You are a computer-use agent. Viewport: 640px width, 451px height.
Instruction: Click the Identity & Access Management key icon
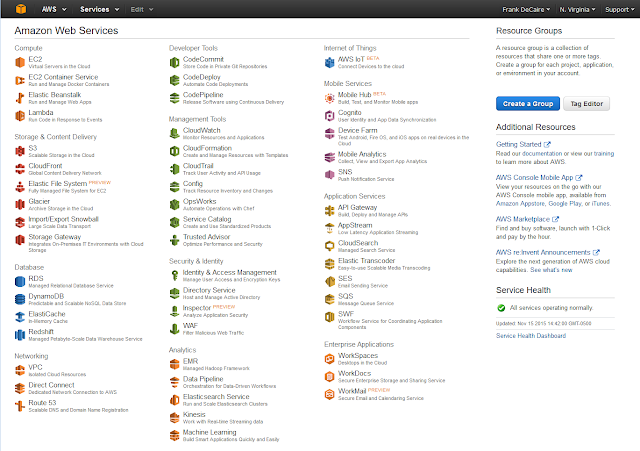pyautogui.click(x=175, y=275)
